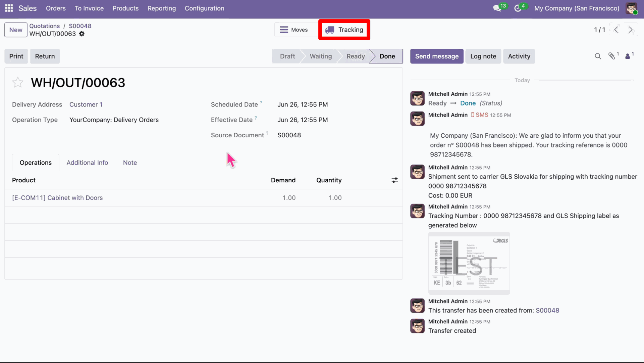This screenshot has height=363, width=644.
Task: Click the Activity button
Action: pos(519,56)
